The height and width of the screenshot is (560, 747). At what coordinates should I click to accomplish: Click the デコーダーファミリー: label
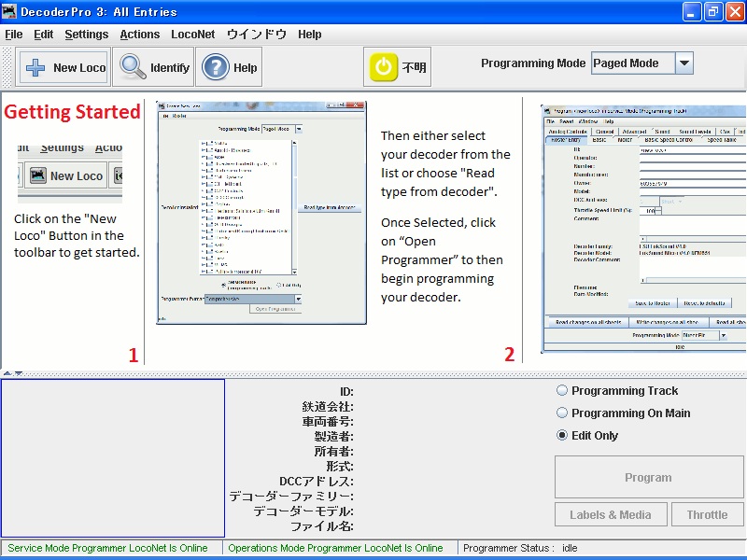pos(291,497)
